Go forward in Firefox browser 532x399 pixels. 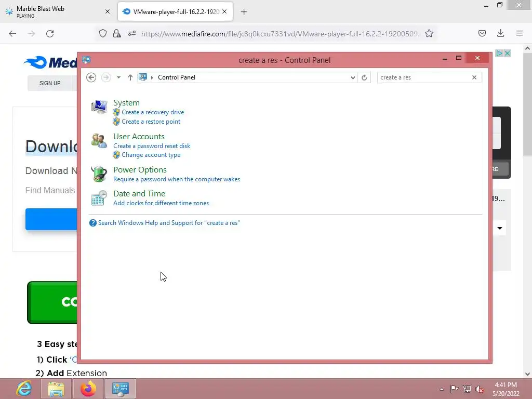[x=31, y=33]
